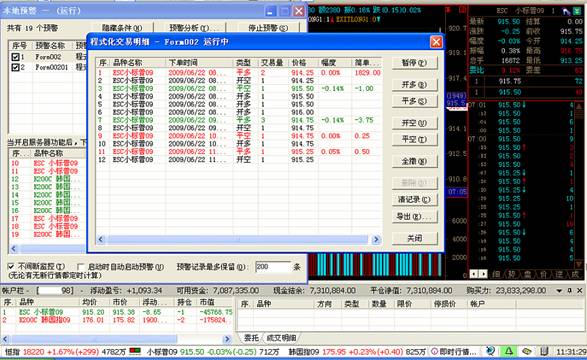Click the arrow pointer icon in the quote panel header
This screenshot has height=360, width=587.
(566, 11)
